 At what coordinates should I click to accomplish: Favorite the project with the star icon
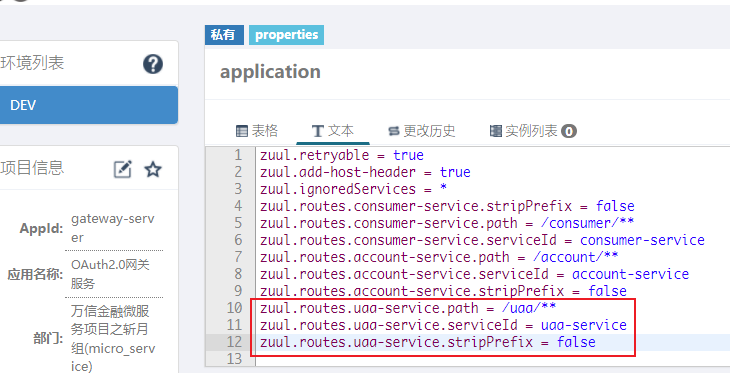153,169
